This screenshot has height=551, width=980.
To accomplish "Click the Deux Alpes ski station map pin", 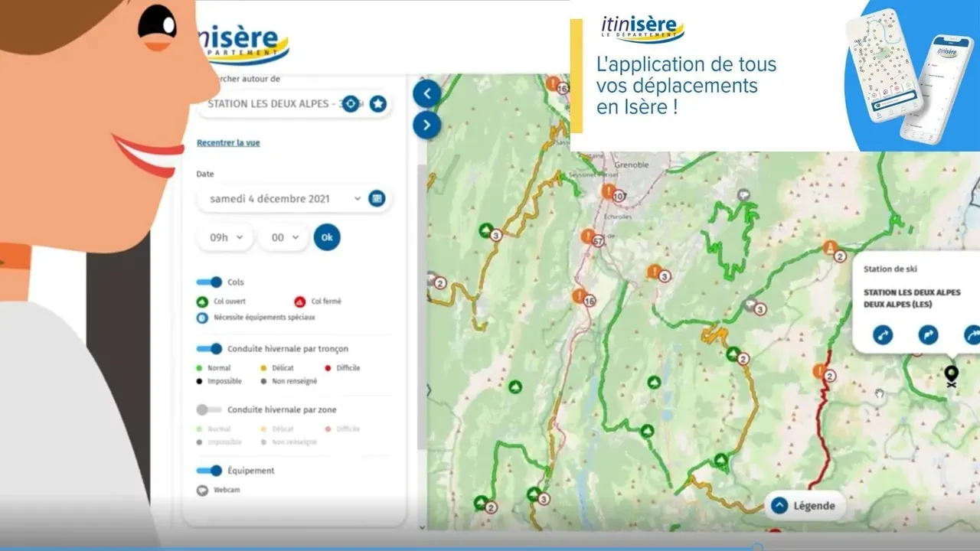I will click(x=951, y=376).
